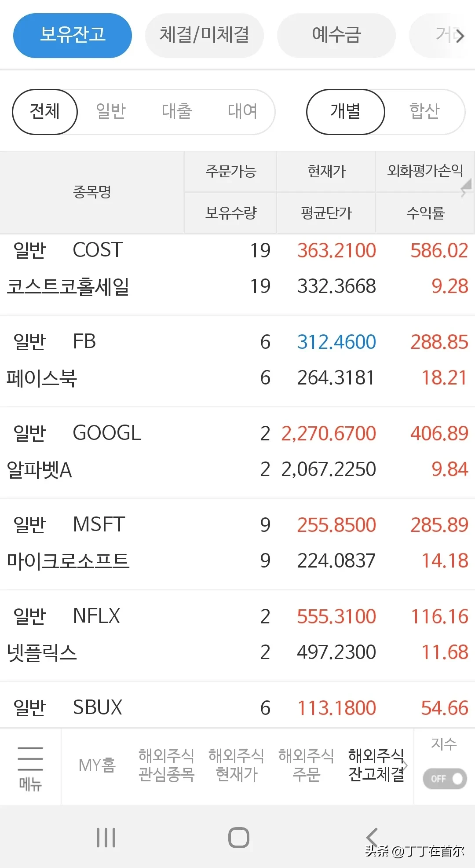Tap the 보유잔고 button
The height and width of the screenshot is (868, 475).
point(73,35)
